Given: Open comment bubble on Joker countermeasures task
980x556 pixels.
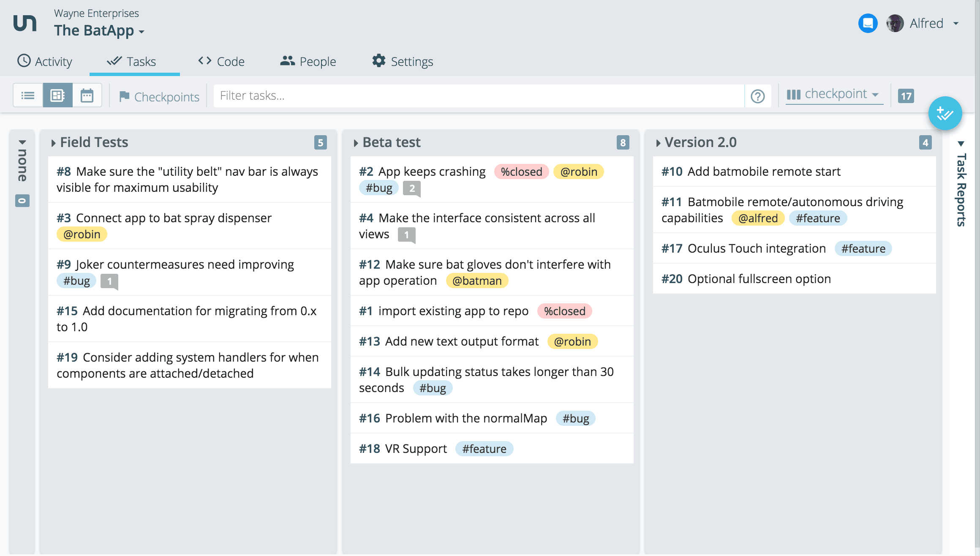Looking at the screenshot, I should pyautogui.click(x=109, y=281).
